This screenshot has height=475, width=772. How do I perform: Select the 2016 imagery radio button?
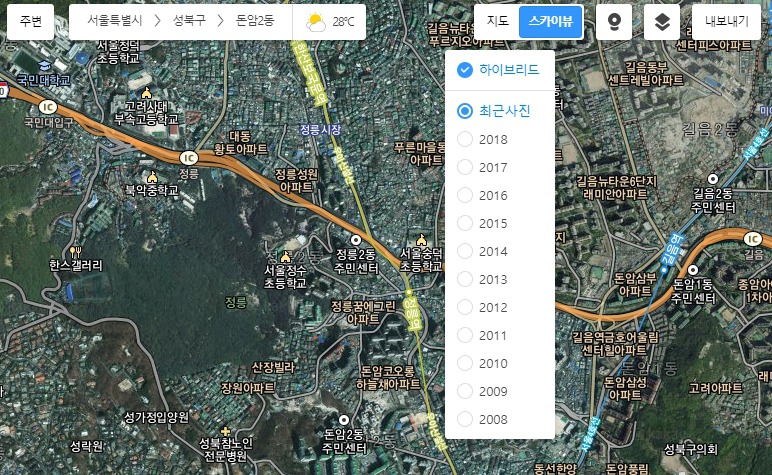tap(465, 195)
